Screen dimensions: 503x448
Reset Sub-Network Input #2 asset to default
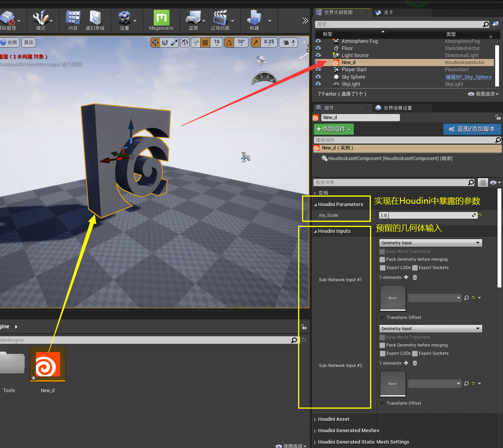point(474,383)
